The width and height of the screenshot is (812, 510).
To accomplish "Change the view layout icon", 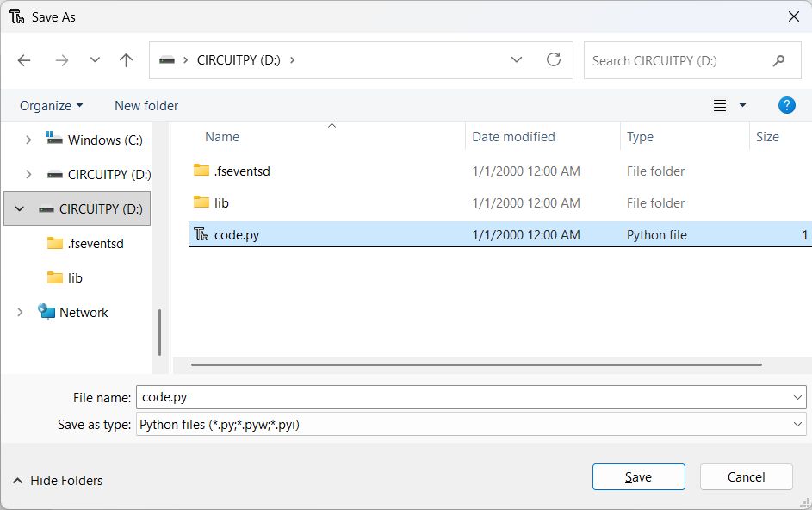I will coord(719,106).
